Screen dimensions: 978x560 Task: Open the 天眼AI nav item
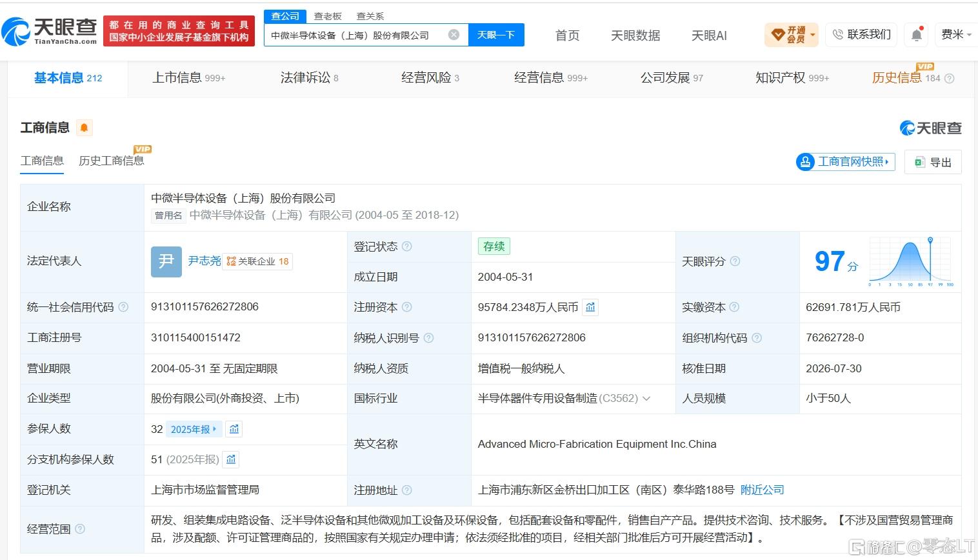[x=709, y=35]
